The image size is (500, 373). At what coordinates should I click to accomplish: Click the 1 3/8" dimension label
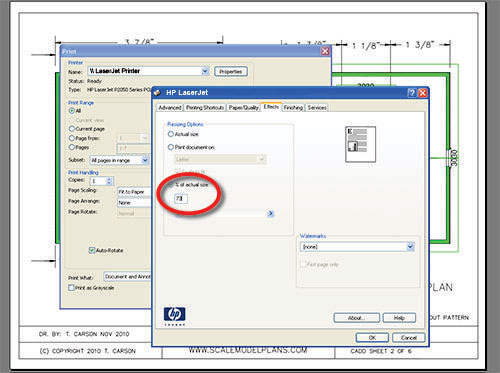(x=419, y=44)
